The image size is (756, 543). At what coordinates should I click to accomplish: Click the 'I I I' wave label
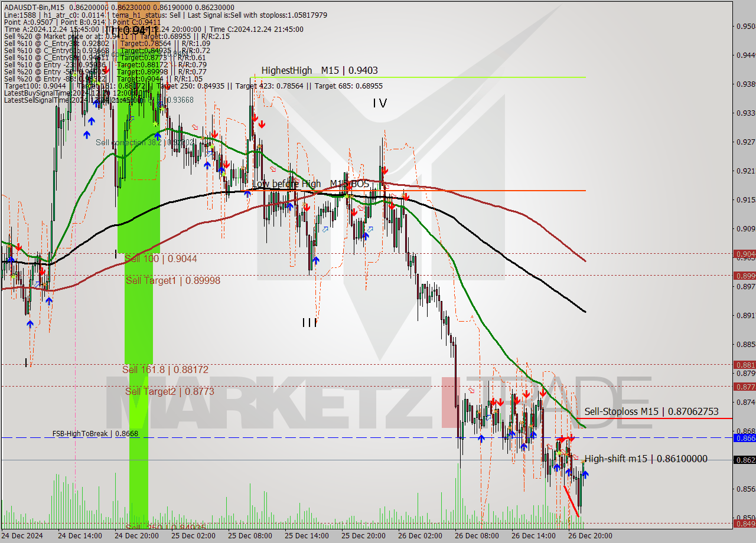click(x=309, y=322)
